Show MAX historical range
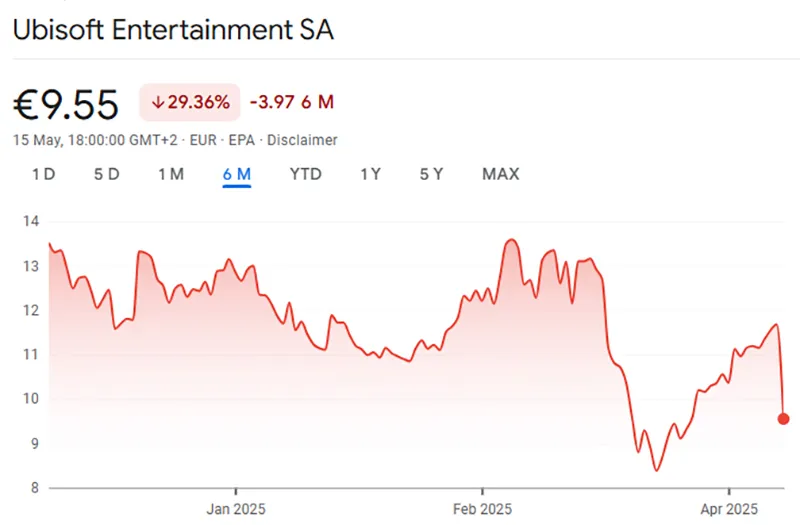Screen dimensions: 800x525 (x=501, y=174)
